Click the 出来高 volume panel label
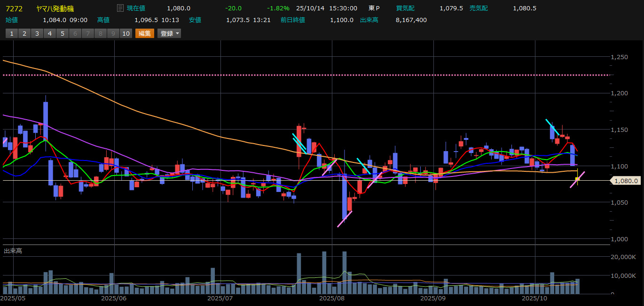This screenshot has height=306, width=644. pyautogui.click(x=13, y=251)
